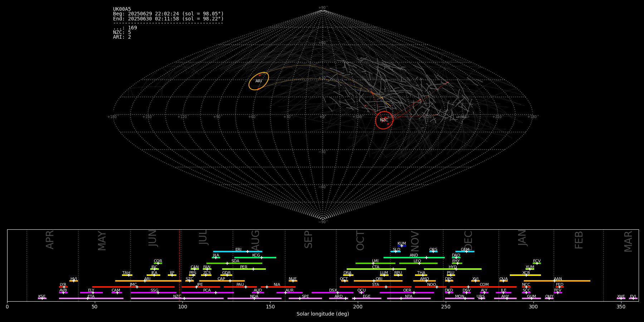This screenshot has height=322, width=644.
Task: Click the SSG shower label
Action: click(x=154, y=291)
